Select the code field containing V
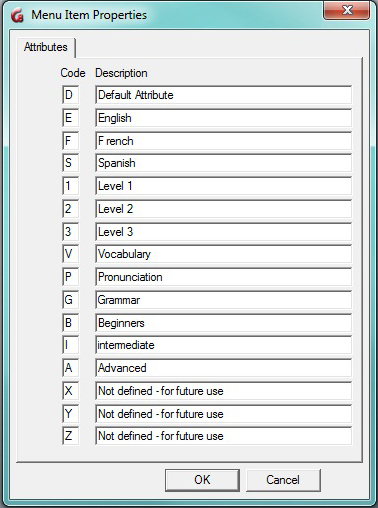Screen dimensions: 378x508 pyautogui.click(x=71, y=254)
